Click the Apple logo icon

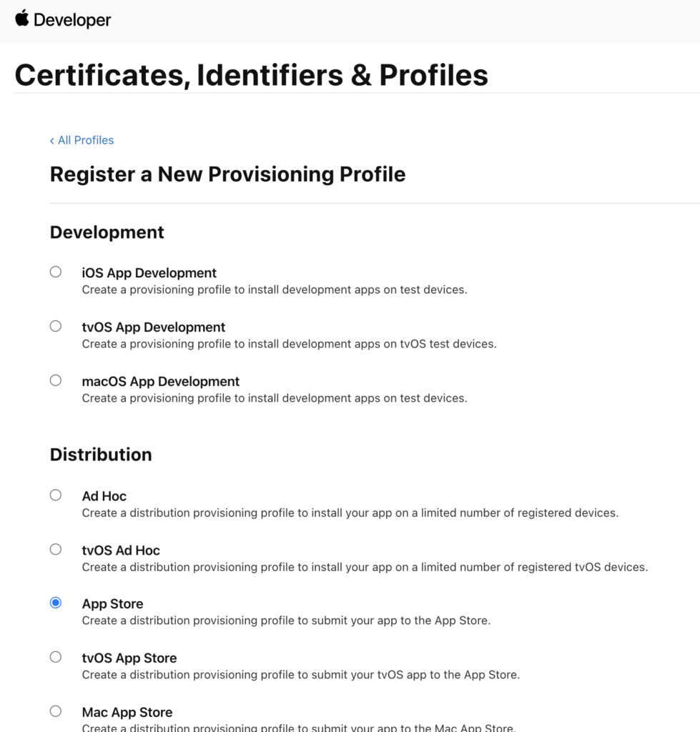(x=22, y=19)
